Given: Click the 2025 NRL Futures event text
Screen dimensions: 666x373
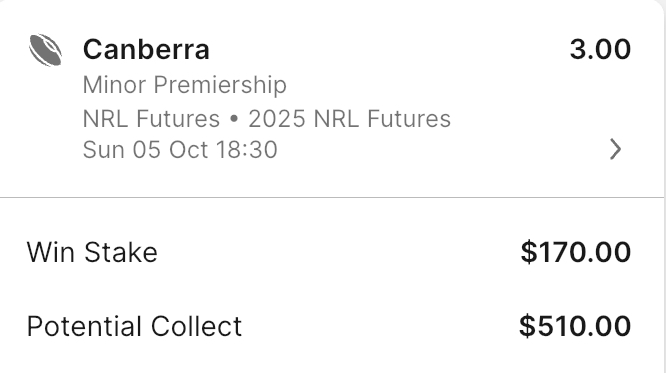Looking at the screenshot, I should click(x=350, y=118).
